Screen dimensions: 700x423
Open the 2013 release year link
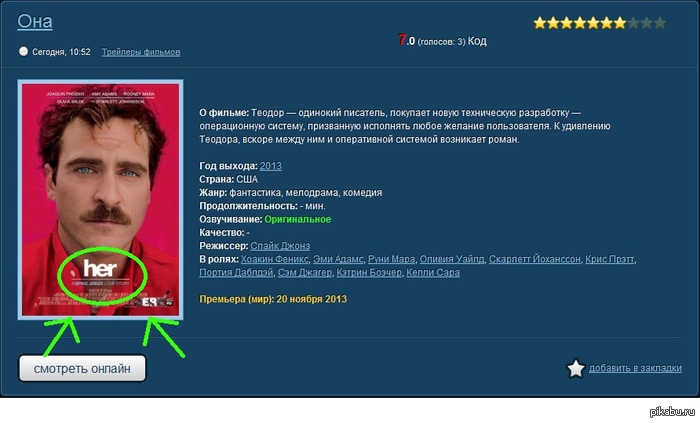pos(271,166)
